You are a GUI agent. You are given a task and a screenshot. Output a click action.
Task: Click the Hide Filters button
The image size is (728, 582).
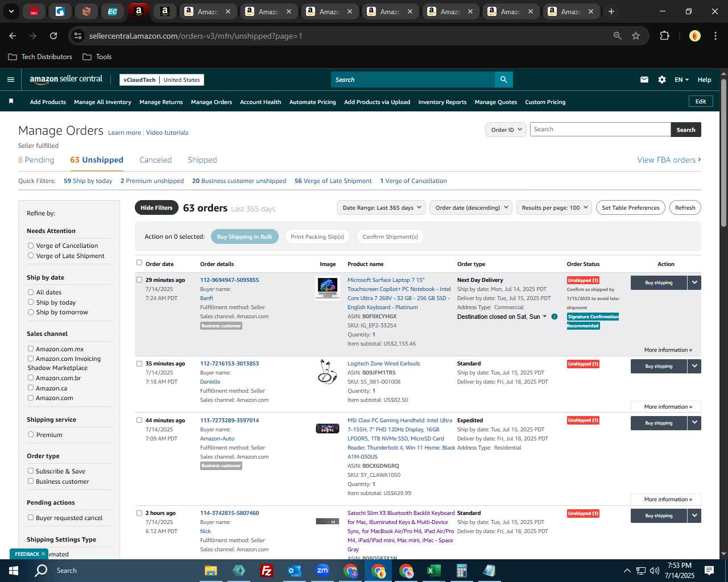click(156, 207)
